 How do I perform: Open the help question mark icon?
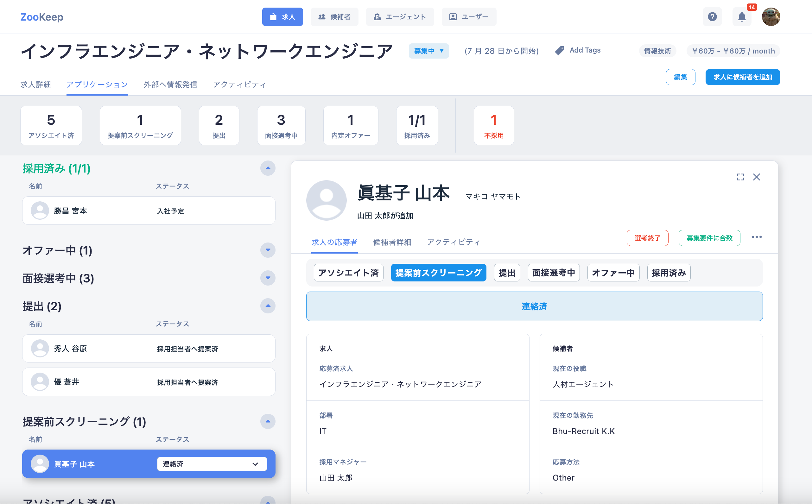pos(712,17)
